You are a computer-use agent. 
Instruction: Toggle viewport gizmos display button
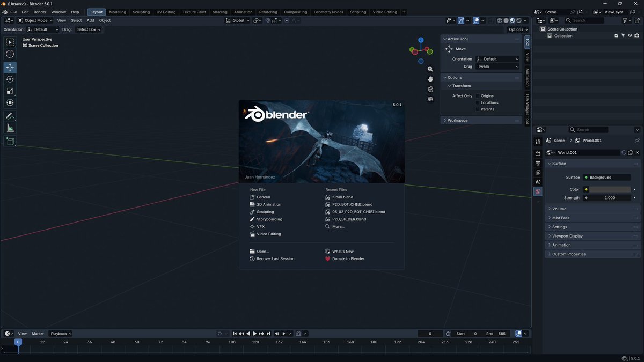(461, 20)
